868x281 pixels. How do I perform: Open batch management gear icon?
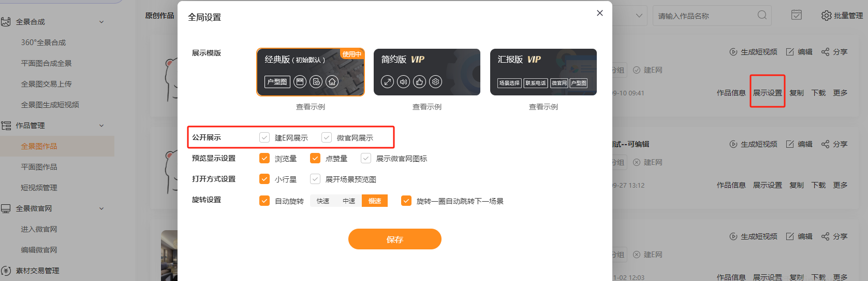pos(826,16)
